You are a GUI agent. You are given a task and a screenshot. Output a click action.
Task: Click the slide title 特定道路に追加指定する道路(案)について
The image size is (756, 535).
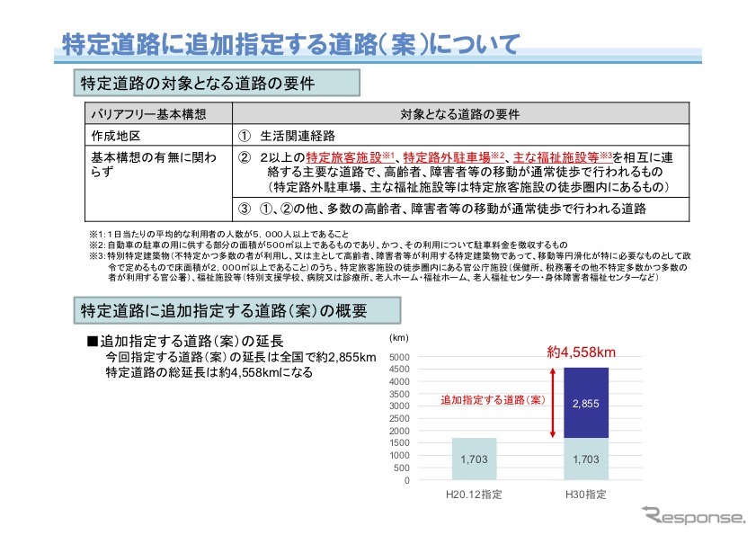(x=291, y=44)
